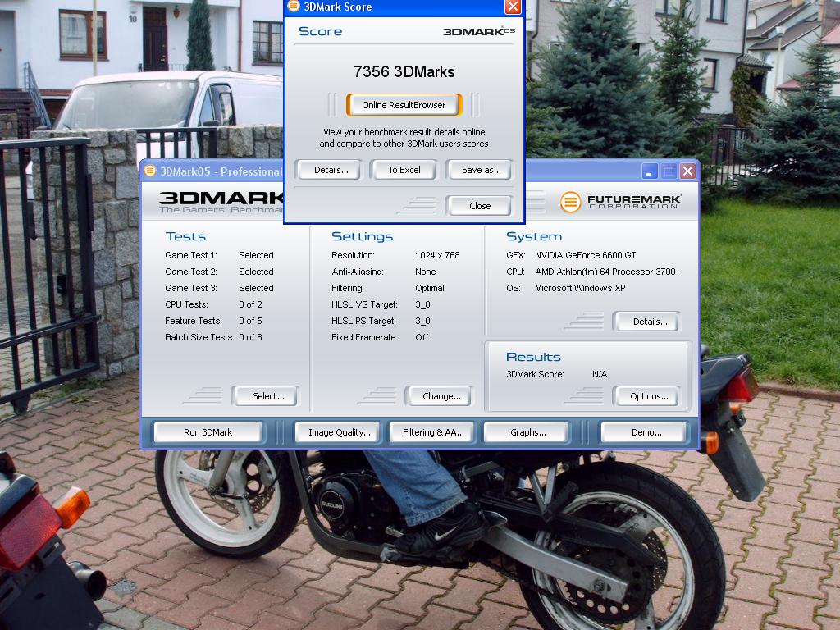Click the Resolution value 1024 x 768
The width and height of the screenshot is (840, 630).
coord(437,256)
